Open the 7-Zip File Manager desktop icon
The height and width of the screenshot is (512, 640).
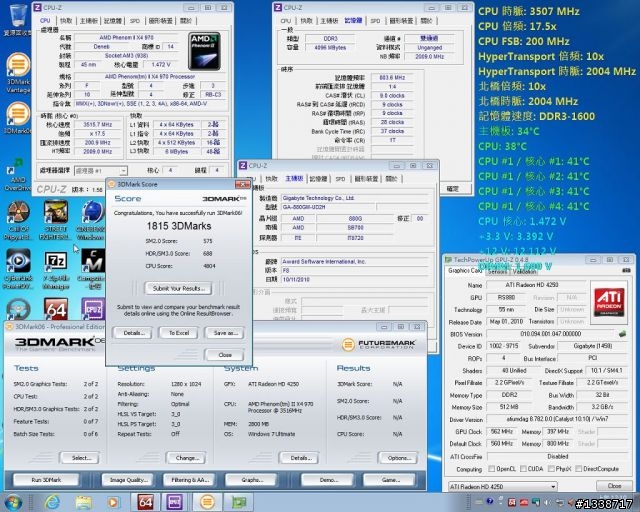(x=56, y=269)
